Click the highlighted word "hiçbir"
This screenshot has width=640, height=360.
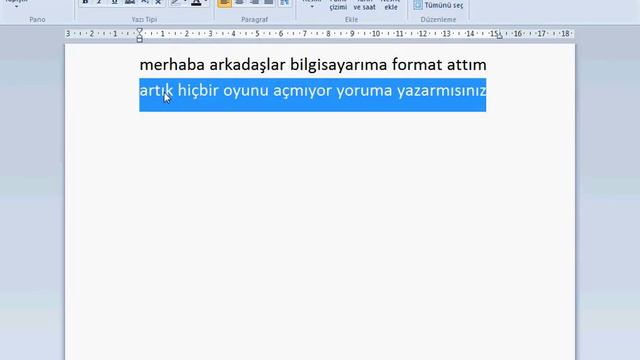(198, 90)
